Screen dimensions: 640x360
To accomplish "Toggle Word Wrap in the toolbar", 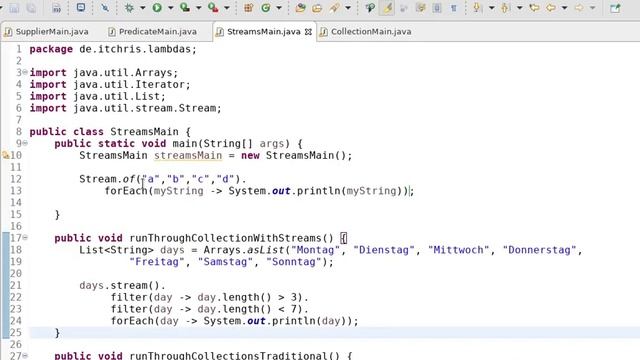I will [404, 8].
